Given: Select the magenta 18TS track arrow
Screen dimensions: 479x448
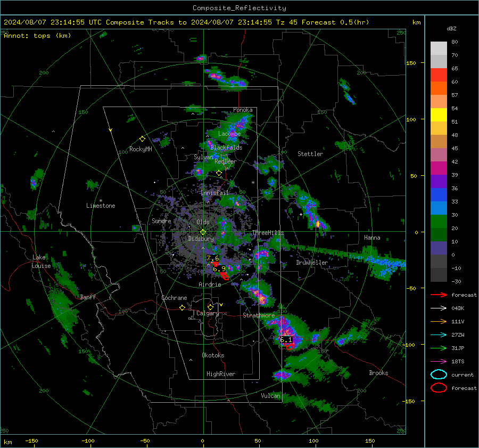Looking at the screenshot, I should [439, 362].
